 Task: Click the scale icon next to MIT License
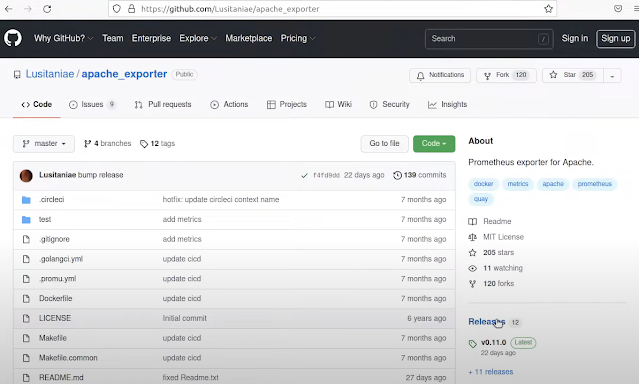coord(472,237)
